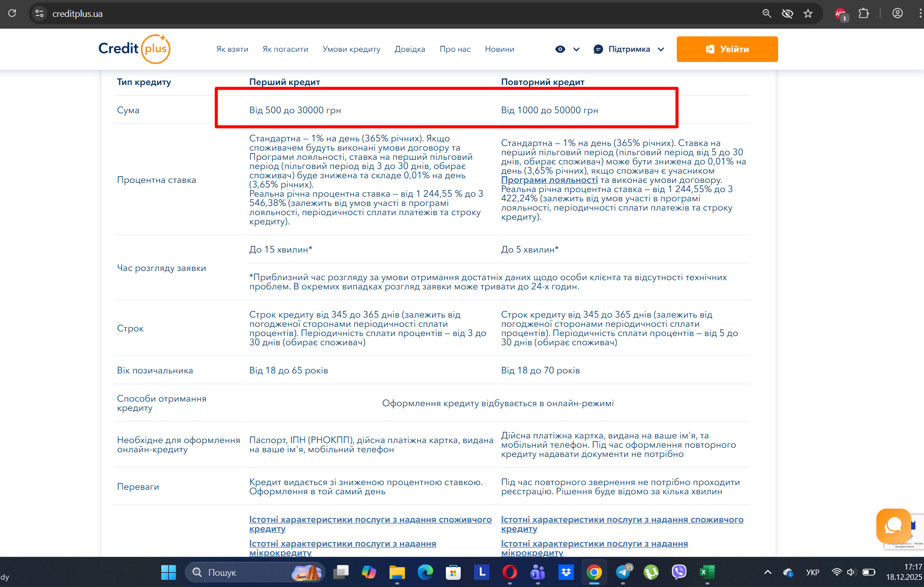Click the 'До 15 хвилин*' cell
The width and height of the screenshot is (924, 587).
click(281, 249)
